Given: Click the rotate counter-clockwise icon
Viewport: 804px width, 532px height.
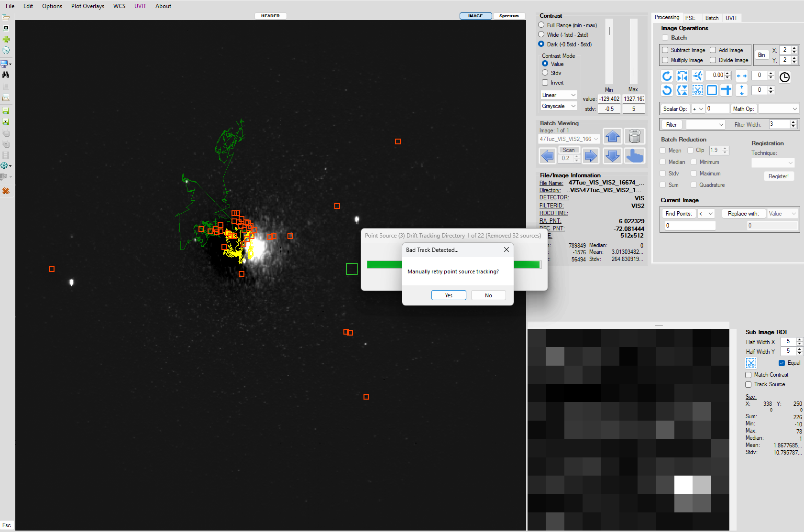Looking at the screenshot, I should pyautogui.click(x=667, y=90).
